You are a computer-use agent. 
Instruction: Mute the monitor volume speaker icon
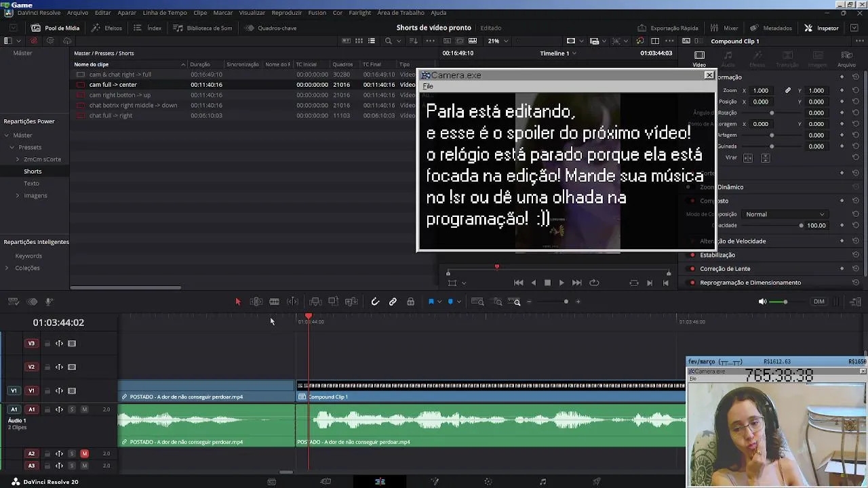point(762,302)
